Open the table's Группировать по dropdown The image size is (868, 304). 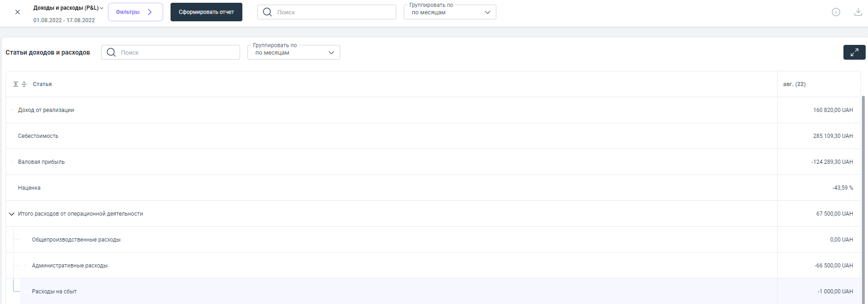click(293, 52)
